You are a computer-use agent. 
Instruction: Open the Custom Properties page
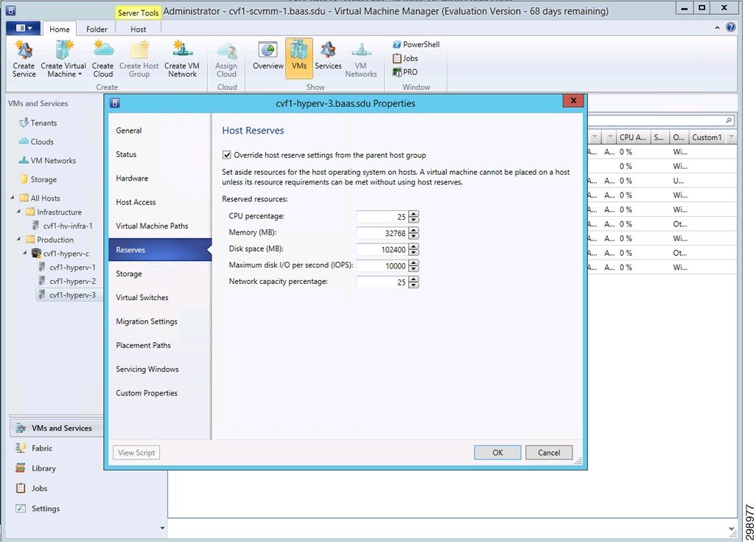160,393
